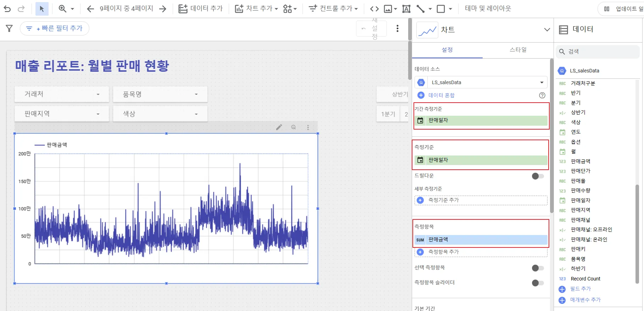Click the 필드 추가 link

pyautogui.click(x=580, y=289)
